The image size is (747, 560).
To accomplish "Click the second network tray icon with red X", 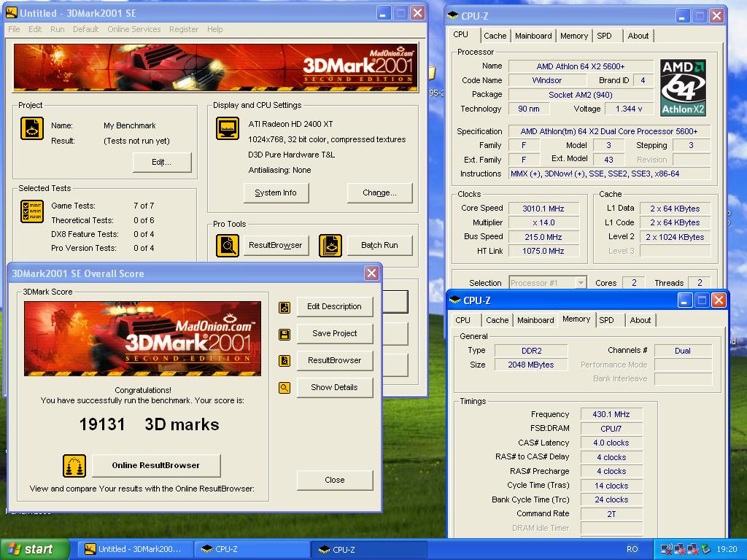I will click(680, 549).
